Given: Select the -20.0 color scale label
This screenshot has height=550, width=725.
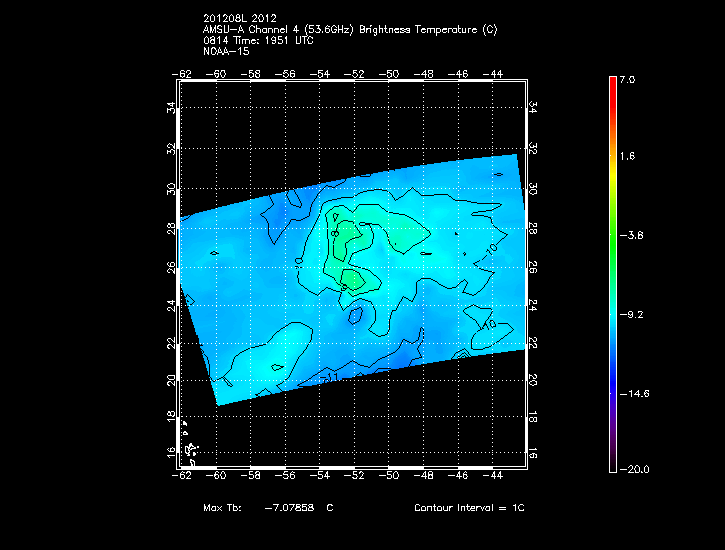Looking at the screenshot, I should click(x=634, y=470).
